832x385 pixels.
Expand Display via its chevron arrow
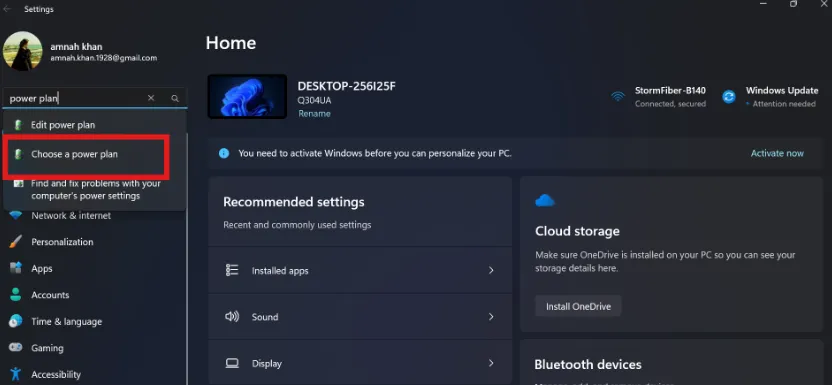pyautogui.click(x=491, y=363)
